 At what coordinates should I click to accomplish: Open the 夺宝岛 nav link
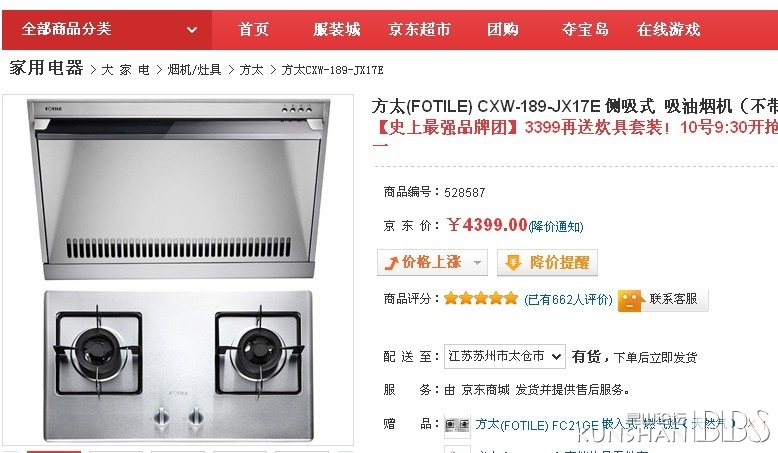pos(585,29)
